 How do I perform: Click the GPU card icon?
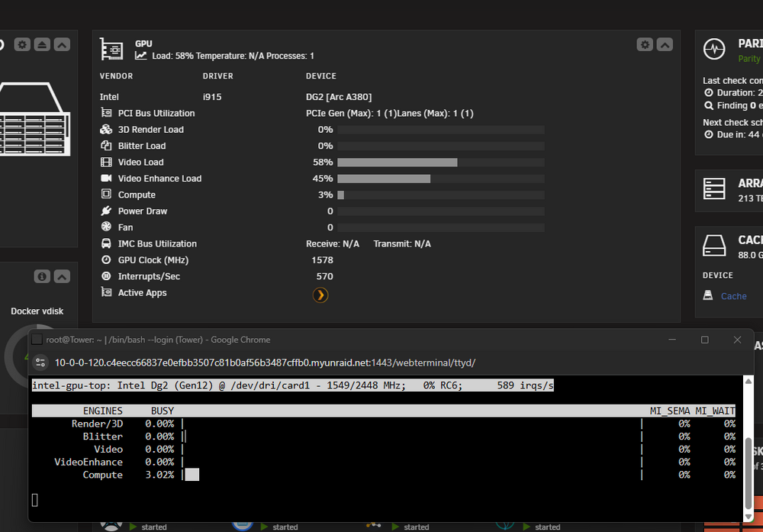point(111,49)
